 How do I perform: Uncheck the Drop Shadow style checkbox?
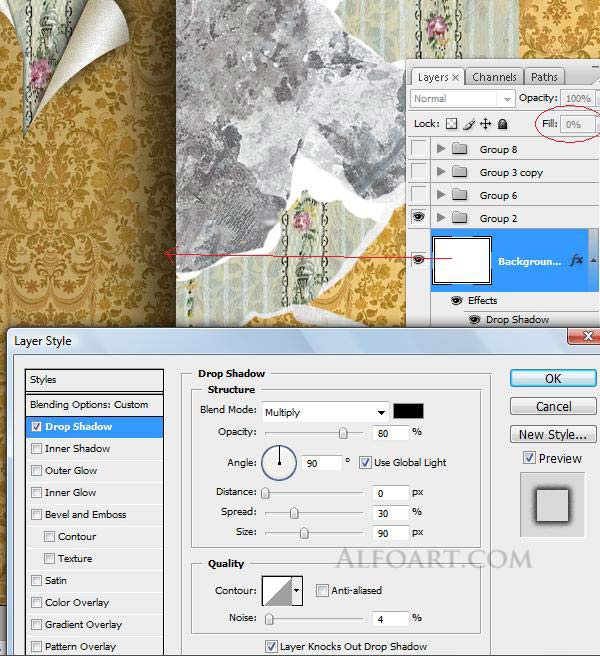pos(36,426)
